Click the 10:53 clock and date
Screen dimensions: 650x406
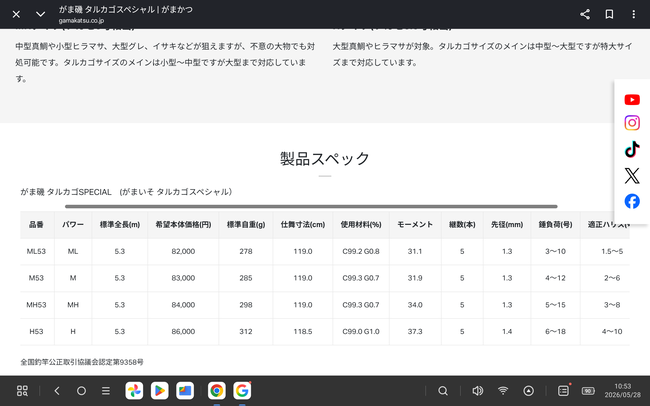pyautogui.click(x=622, y=391)
